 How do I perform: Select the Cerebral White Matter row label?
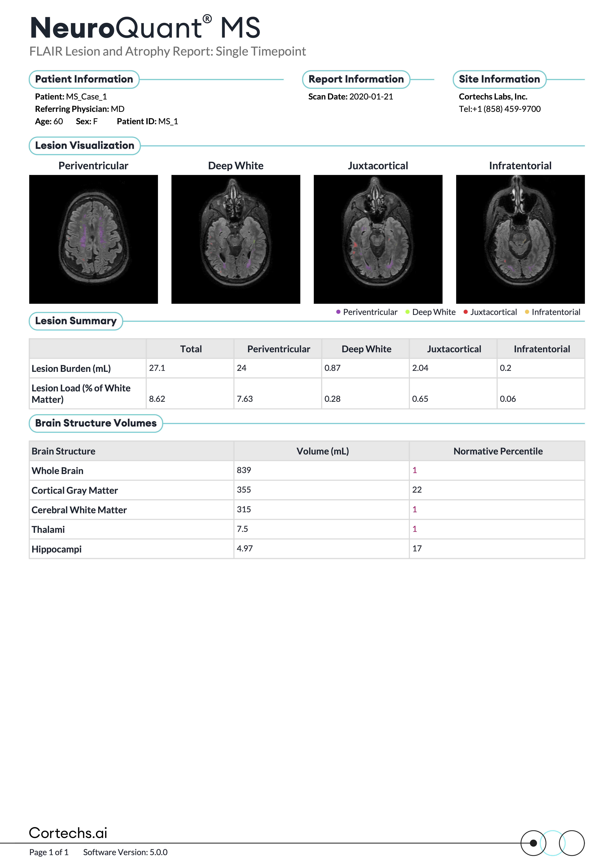(79, 510)
